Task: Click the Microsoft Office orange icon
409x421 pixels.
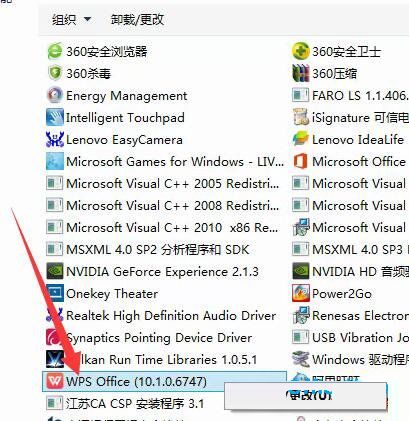Action: [x=300, y=161]
